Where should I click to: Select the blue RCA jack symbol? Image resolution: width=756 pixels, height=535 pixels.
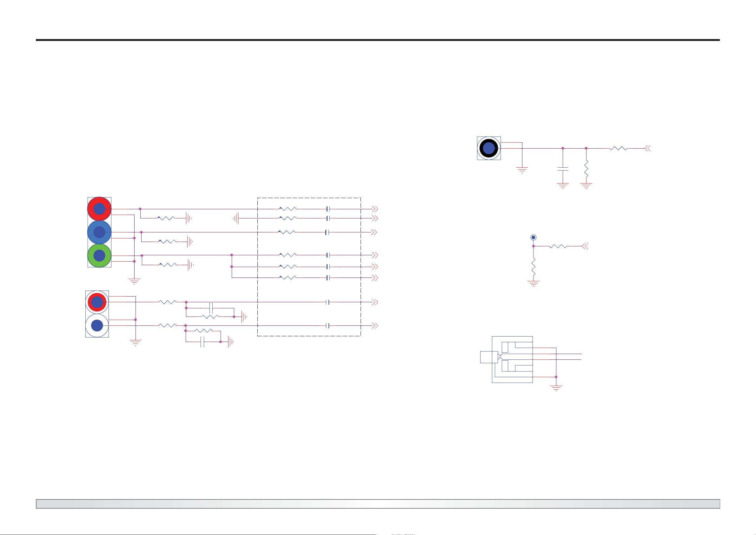pyautogui.click(x=99, y=232)
